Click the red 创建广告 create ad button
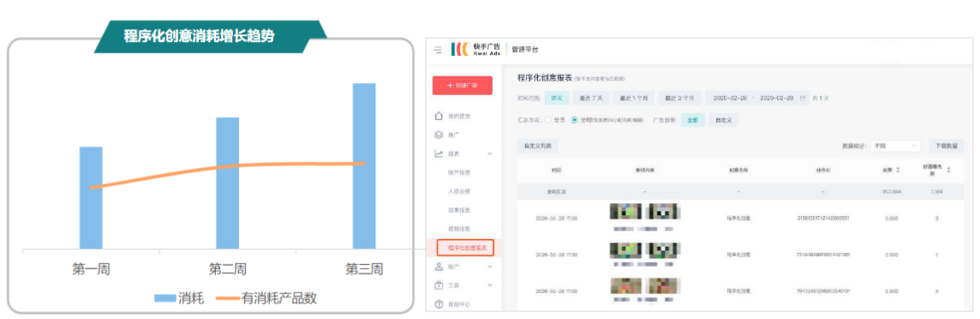Screen dimensions: 980x319 point(462,86)
